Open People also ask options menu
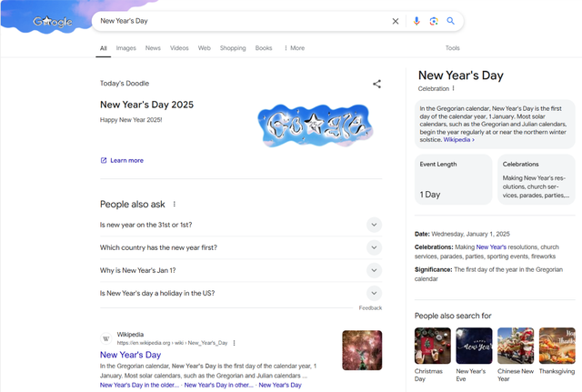 pos(175,205)
